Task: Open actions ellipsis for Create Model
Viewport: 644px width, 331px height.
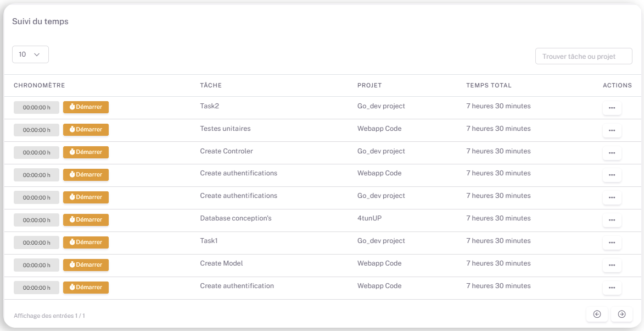Action: tap(612, 266)
